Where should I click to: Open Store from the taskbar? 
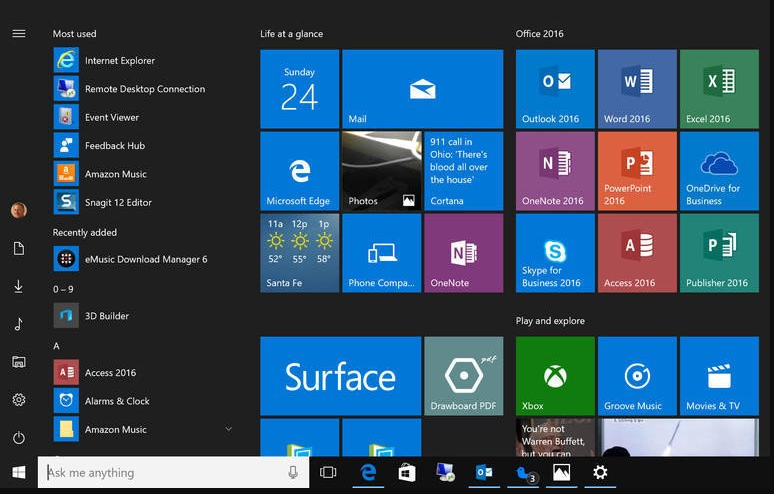point(407,472)
